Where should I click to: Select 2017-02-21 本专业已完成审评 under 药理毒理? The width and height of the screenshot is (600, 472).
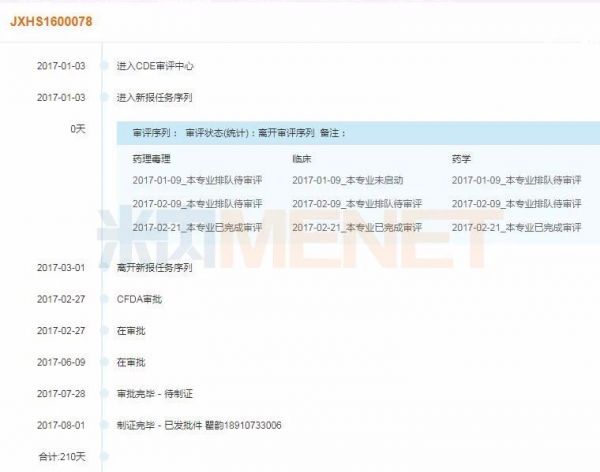[197, 228]
